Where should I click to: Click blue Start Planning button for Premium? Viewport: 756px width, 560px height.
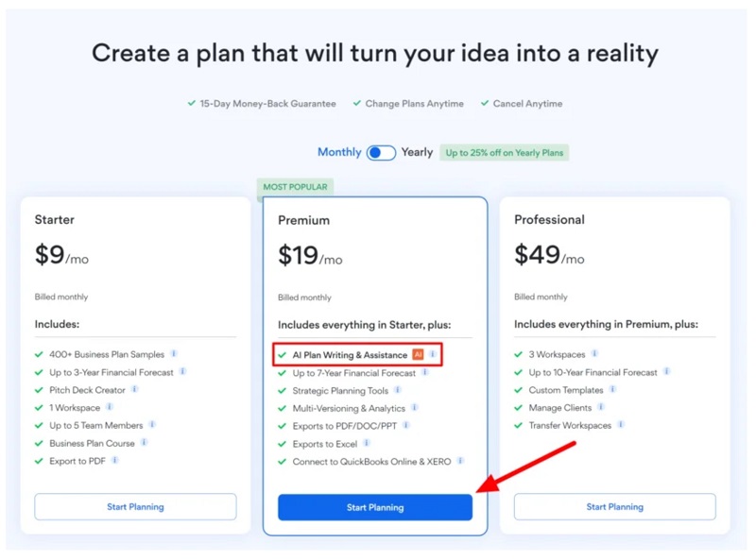(375, 507)
